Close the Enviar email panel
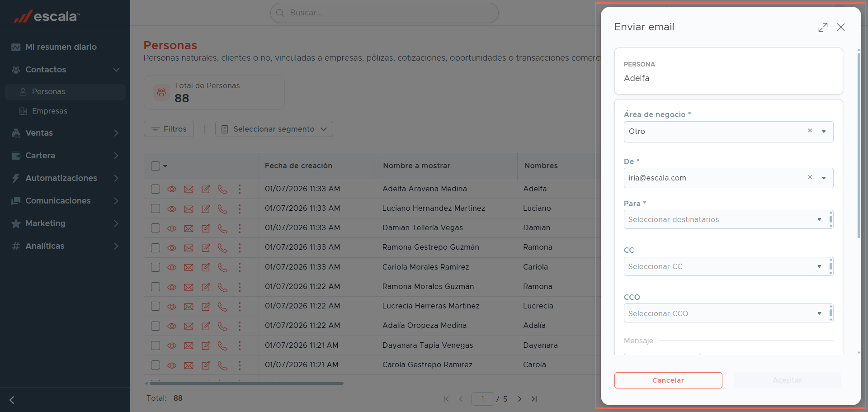 (x=841, y=27)
